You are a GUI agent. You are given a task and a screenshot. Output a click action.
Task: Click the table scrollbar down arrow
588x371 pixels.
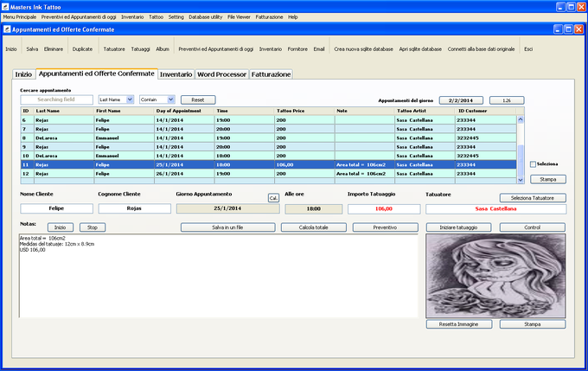[x=521, y=180]
